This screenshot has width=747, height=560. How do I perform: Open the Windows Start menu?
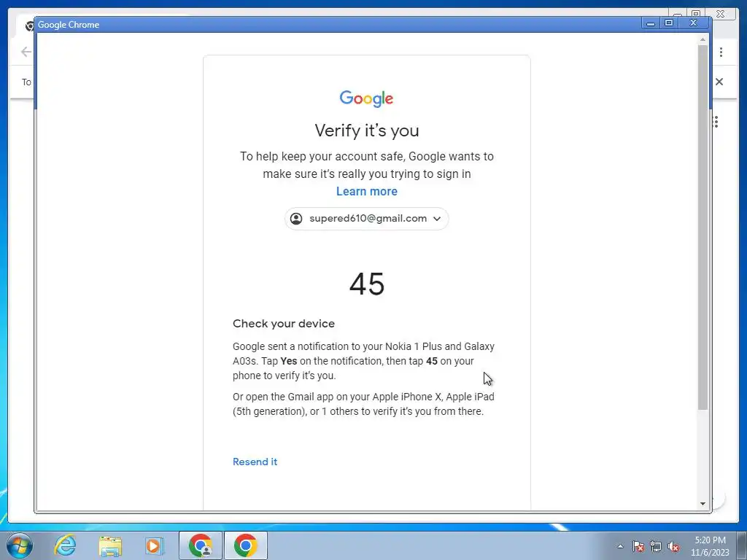(x=20, y=545)
